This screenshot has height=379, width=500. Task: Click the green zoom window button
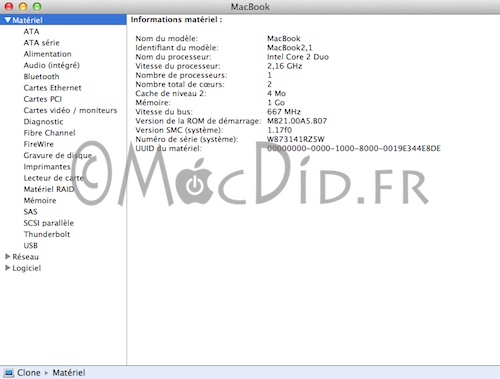click(37, 6)
